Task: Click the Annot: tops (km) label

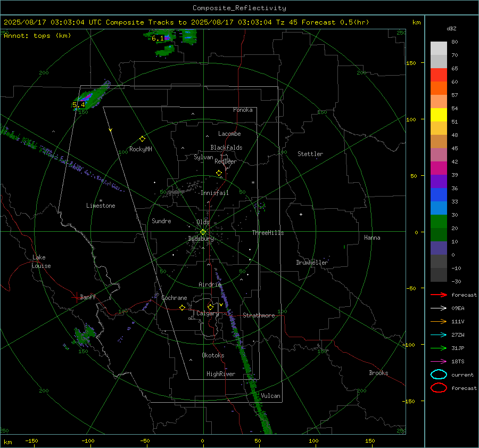Action: tap(37, 36)
